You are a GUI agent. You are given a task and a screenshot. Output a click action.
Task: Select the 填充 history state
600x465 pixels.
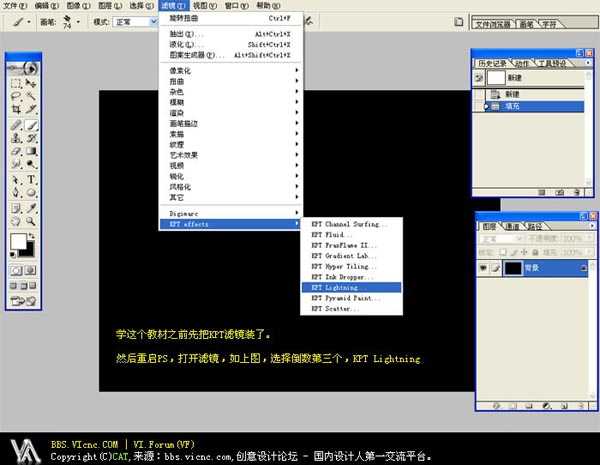coord(534,106)
